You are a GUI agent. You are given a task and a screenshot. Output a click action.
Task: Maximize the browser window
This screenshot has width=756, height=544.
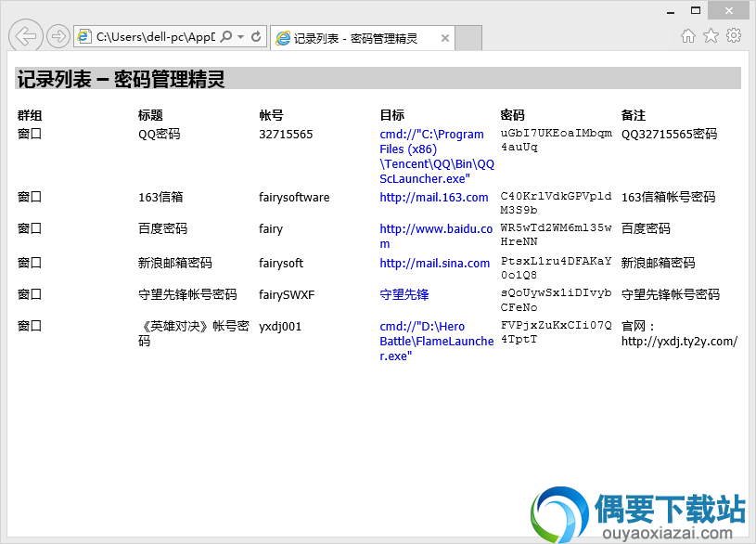click(696, 10)
